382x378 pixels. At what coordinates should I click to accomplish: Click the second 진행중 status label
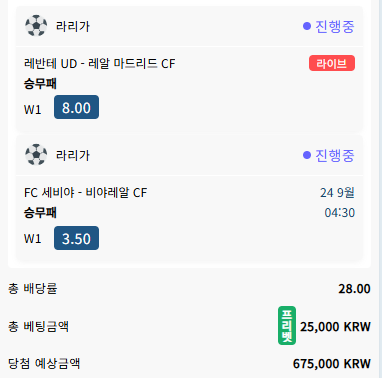(335, 155)
